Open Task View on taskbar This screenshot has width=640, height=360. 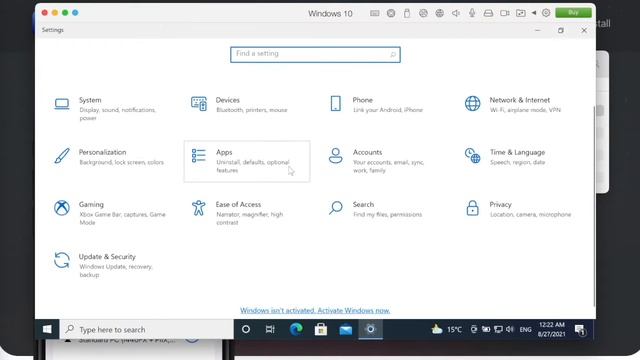point(270,329)
